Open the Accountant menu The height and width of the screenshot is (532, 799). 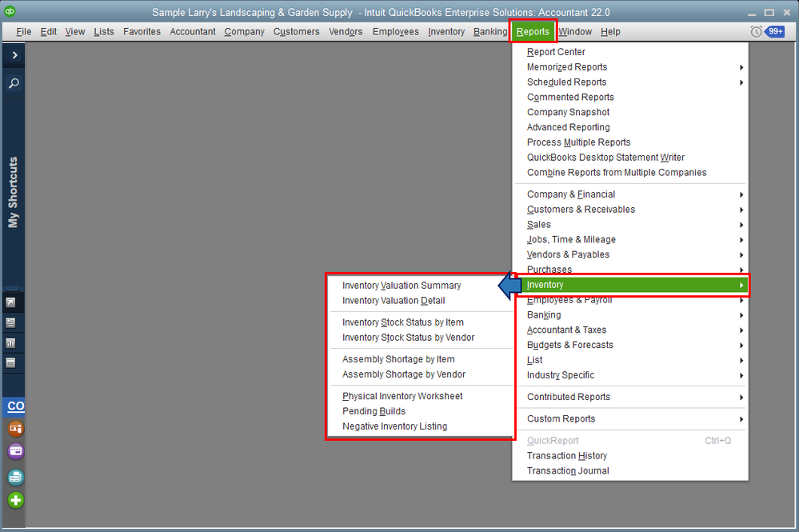(193, 31)
